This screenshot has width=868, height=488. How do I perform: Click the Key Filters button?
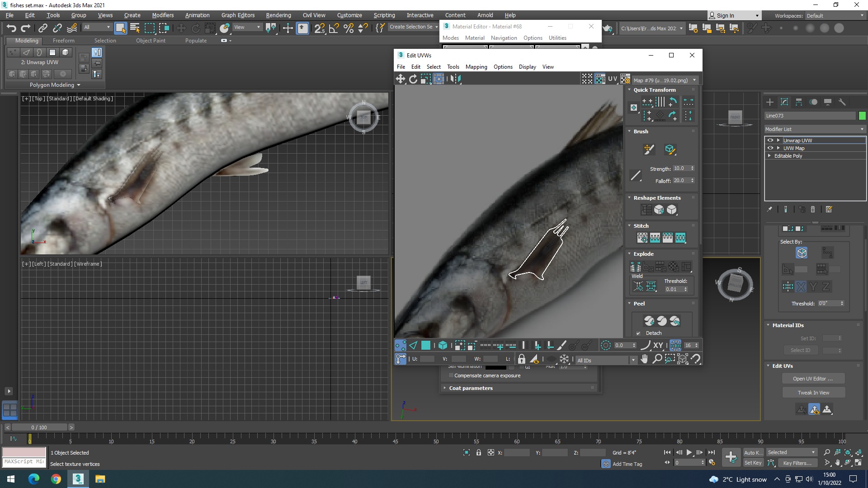click(797, 463)
